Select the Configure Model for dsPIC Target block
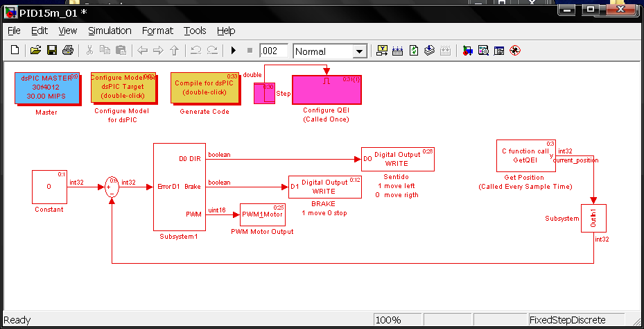This screenshot has height=329, width=644. tap(123, 88)
